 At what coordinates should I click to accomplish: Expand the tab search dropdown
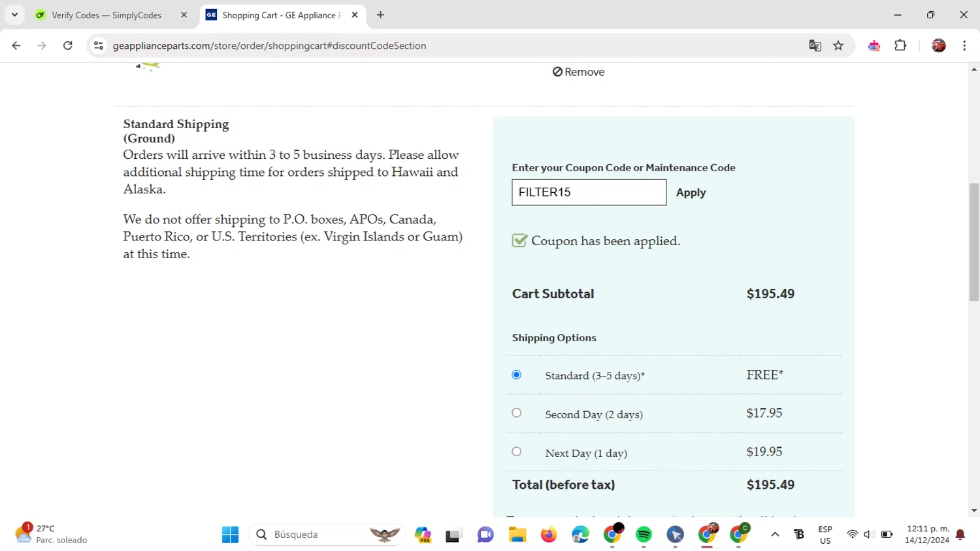14,15
